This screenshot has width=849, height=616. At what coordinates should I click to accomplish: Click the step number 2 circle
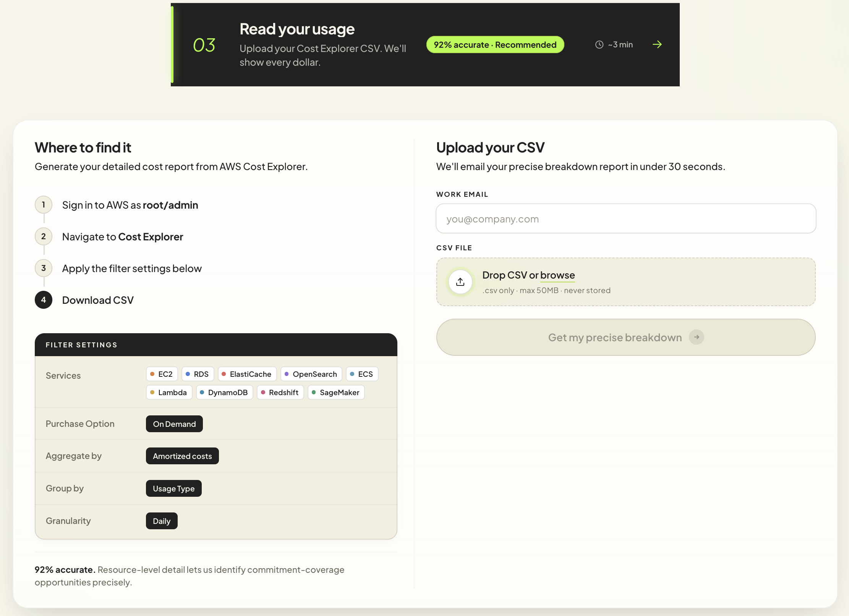pos(44,237)
